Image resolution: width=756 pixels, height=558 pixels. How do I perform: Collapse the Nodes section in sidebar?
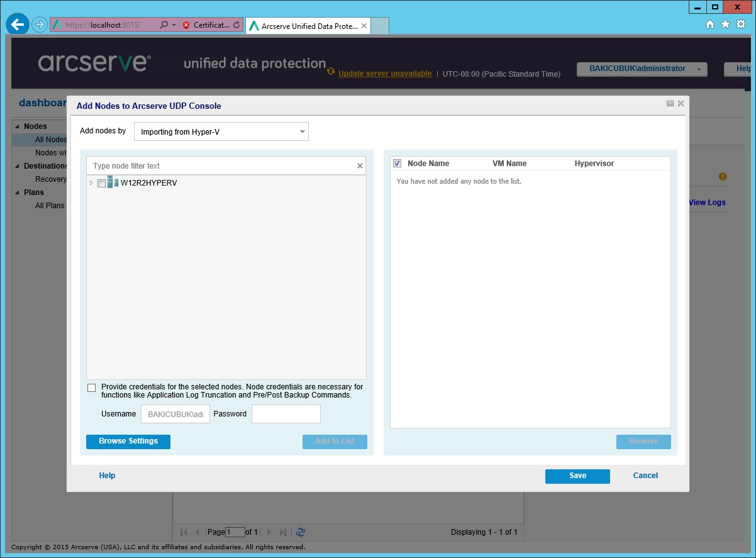pyautogui.click(x=17, y=126)
